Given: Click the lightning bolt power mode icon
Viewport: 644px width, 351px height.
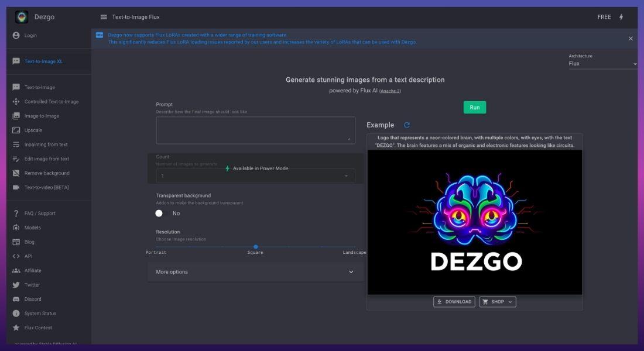Looking at the screenshot, I should tap(621, 17).
